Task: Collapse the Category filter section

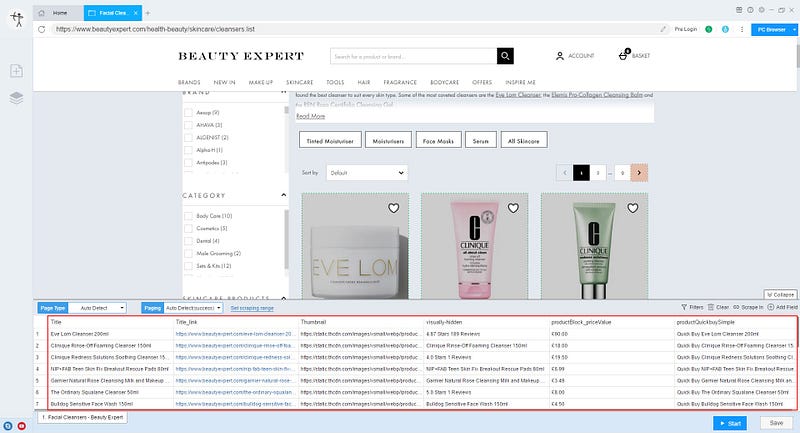Action: (284, 195)
